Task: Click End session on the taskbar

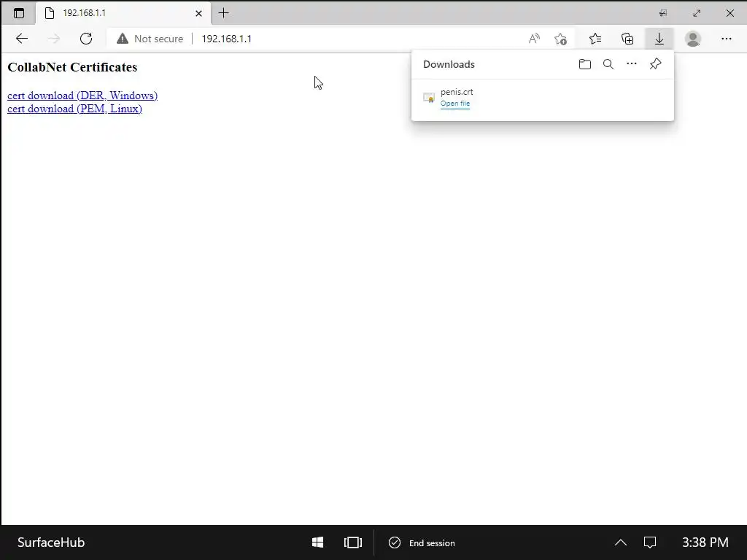Action: [422, 542]
